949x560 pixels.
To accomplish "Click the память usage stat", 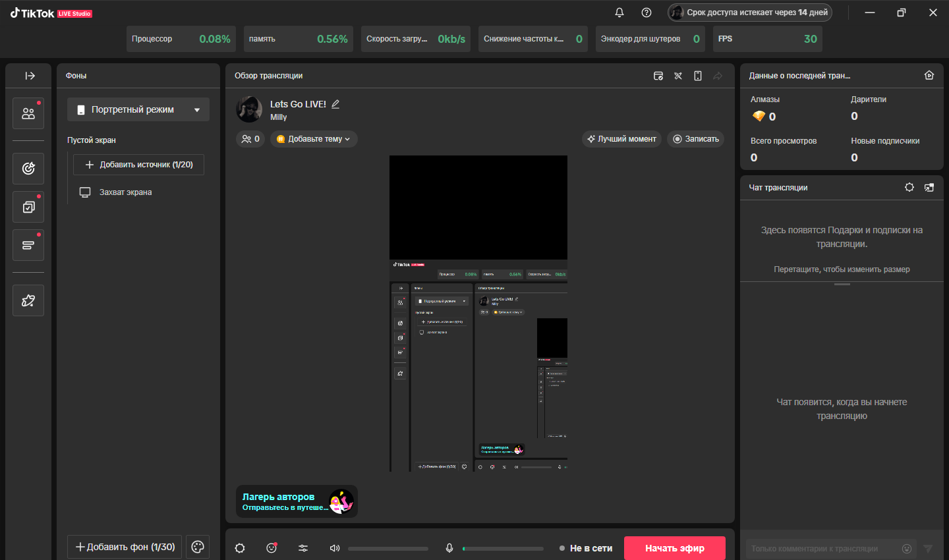I will point(299,39).
